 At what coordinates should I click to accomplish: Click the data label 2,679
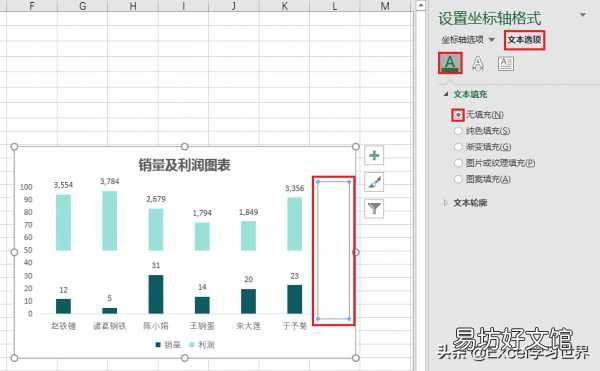156,199
